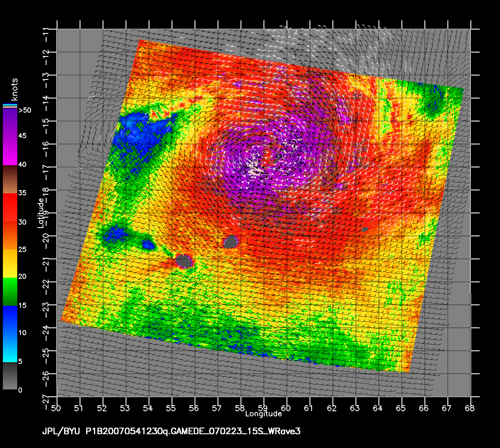Click the '10' label on the color scale

pos(22,333)
